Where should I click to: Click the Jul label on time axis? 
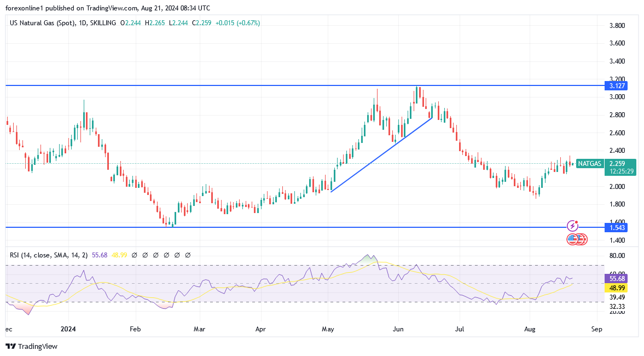coord(460,329)
